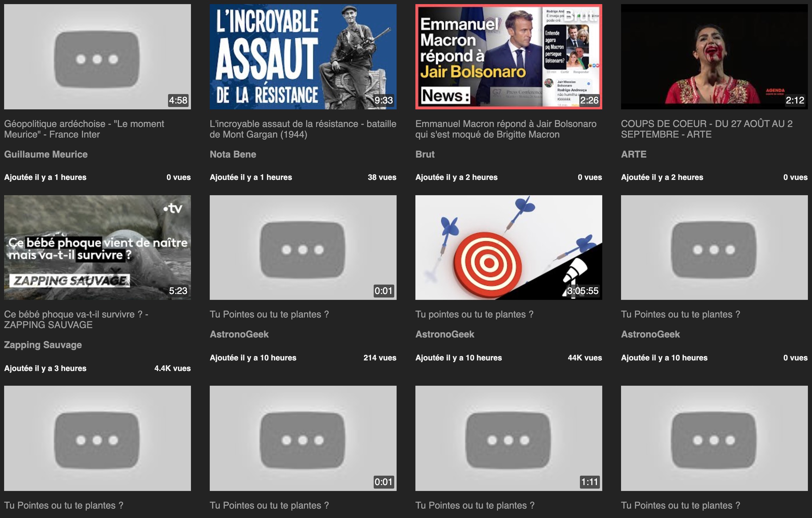This screenshot has width=812, height=518.
Task: Open the Brut channel link
Action: pos(425,154)
